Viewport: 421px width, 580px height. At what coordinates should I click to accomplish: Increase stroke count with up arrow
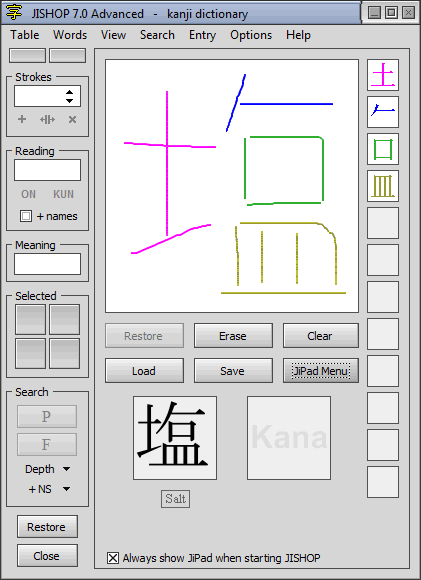[69, 92]
